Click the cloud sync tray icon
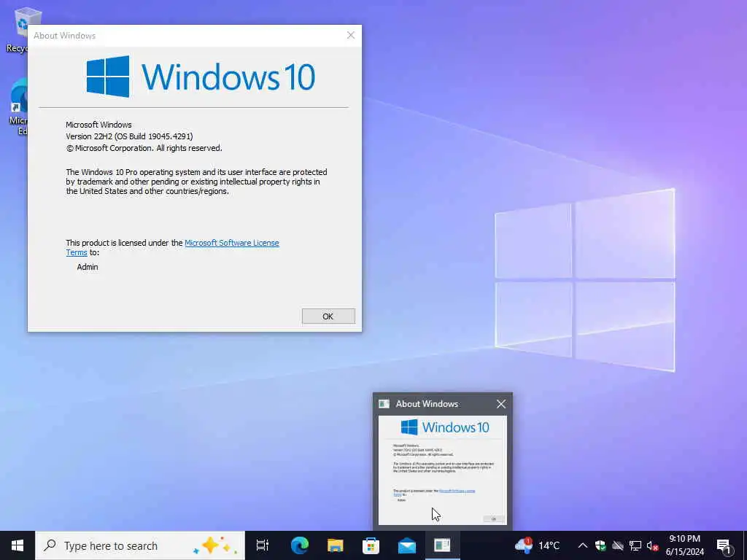 (618, 545)
